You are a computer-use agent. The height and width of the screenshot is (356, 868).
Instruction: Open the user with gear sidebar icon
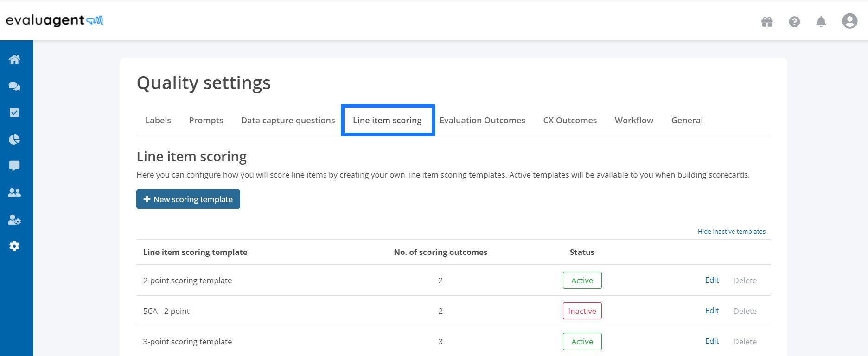click(14, 220)
